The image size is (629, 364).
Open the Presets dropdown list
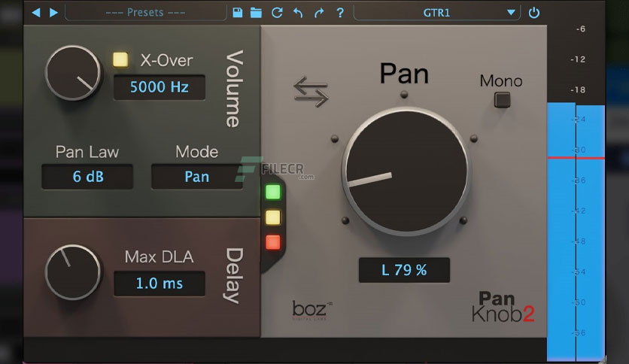(x=146, y=13)
